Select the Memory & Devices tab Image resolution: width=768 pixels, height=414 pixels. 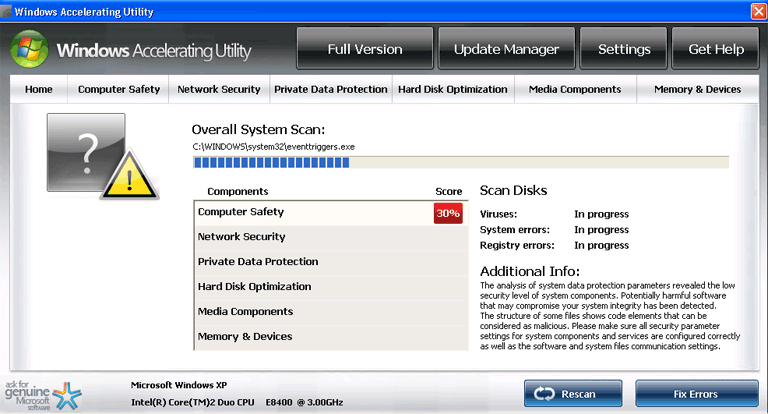697,89
